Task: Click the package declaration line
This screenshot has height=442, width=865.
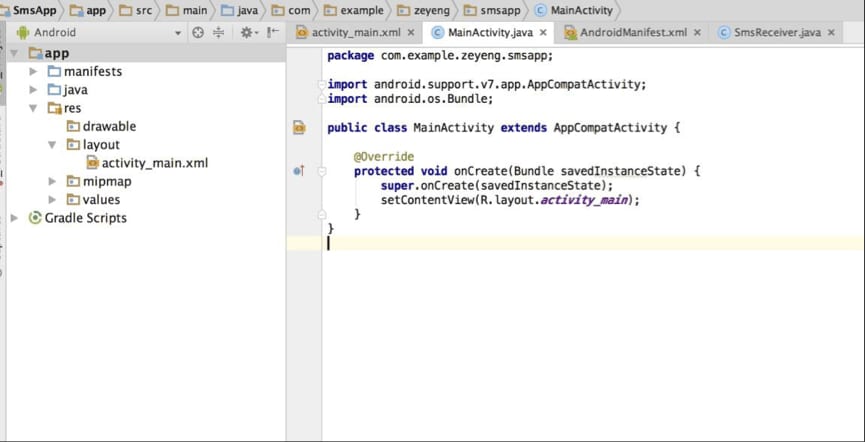Action: click(440, 56)
